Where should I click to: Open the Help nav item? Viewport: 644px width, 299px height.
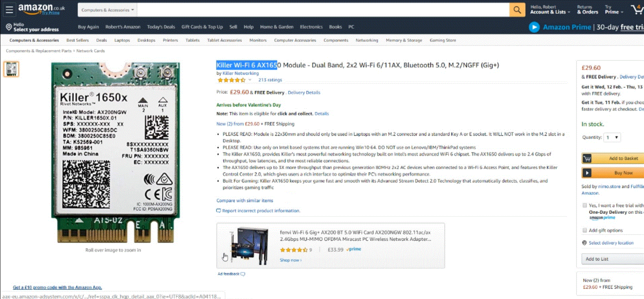pyautogui.click(x=248, y=27)
